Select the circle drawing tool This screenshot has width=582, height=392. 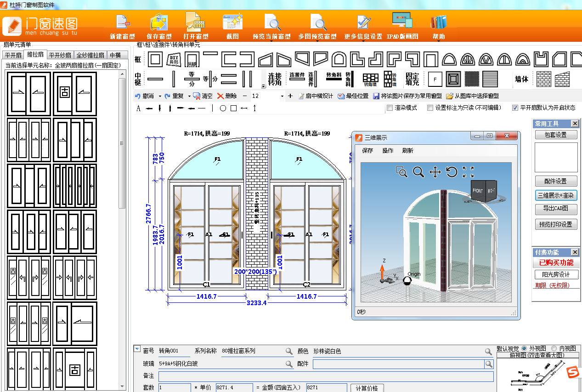click(223, 108)
